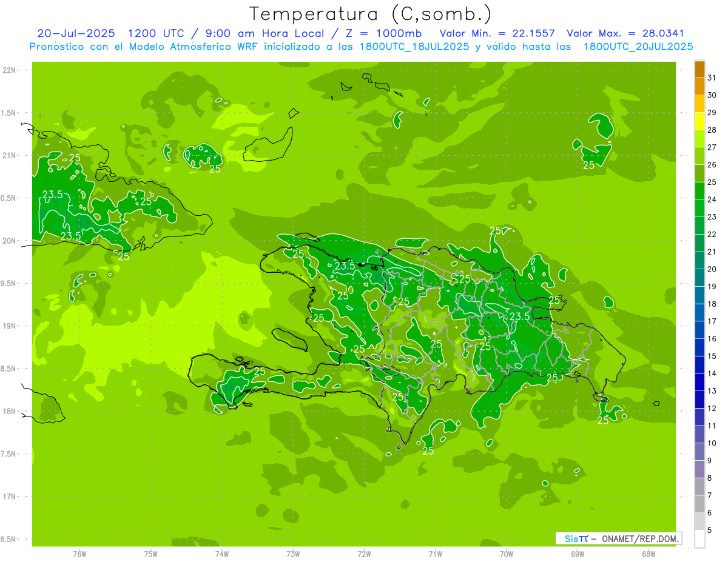Click the "72W" longitude axis label

click(364, 554)
